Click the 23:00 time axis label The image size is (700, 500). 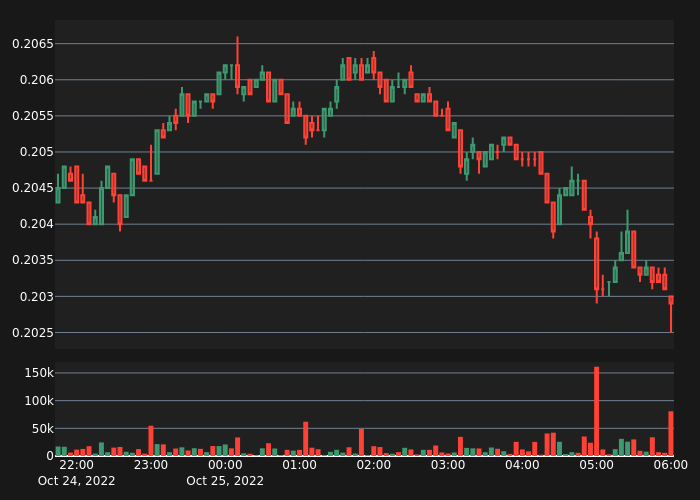click(x=151, y=465)
